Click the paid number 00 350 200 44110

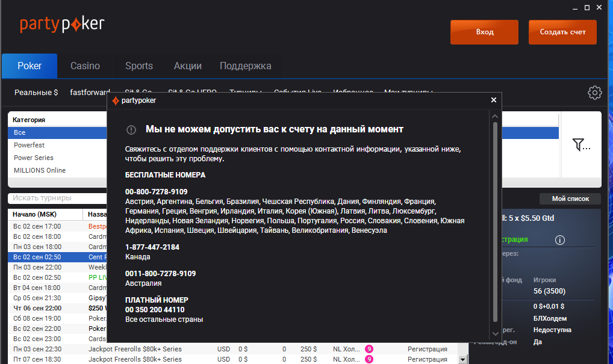pos(155,310)
